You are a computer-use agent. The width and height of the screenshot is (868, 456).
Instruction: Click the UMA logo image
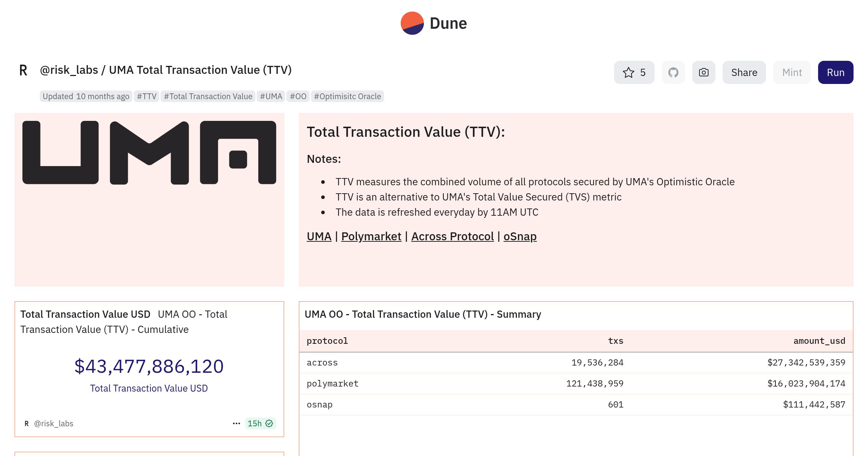pyautogui.click(x=149, y=152)
